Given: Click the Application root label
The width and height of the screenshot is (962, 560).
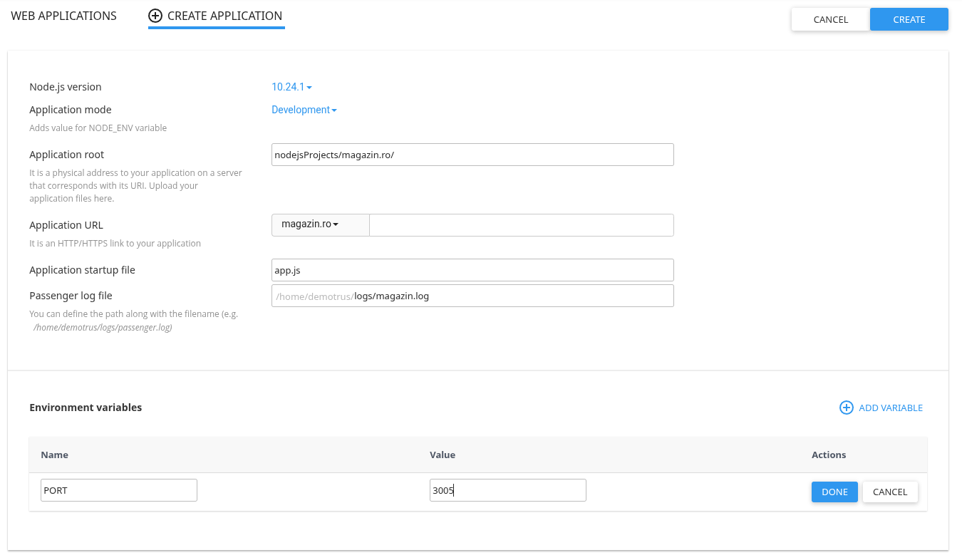Looking at the screenshot, I should point(67,155).
